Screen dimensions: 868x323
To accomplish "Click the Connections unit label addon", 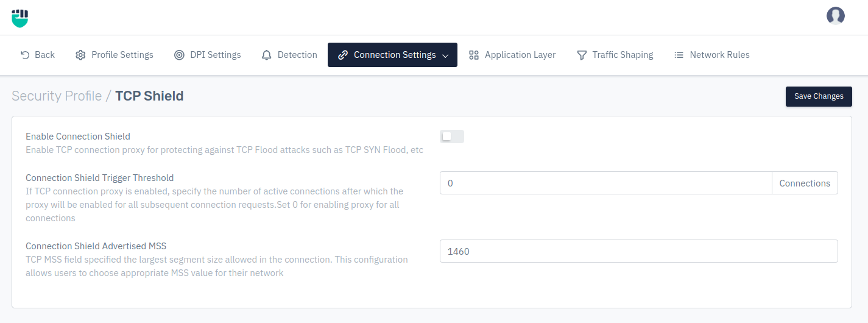I will (x=805, y=183).
